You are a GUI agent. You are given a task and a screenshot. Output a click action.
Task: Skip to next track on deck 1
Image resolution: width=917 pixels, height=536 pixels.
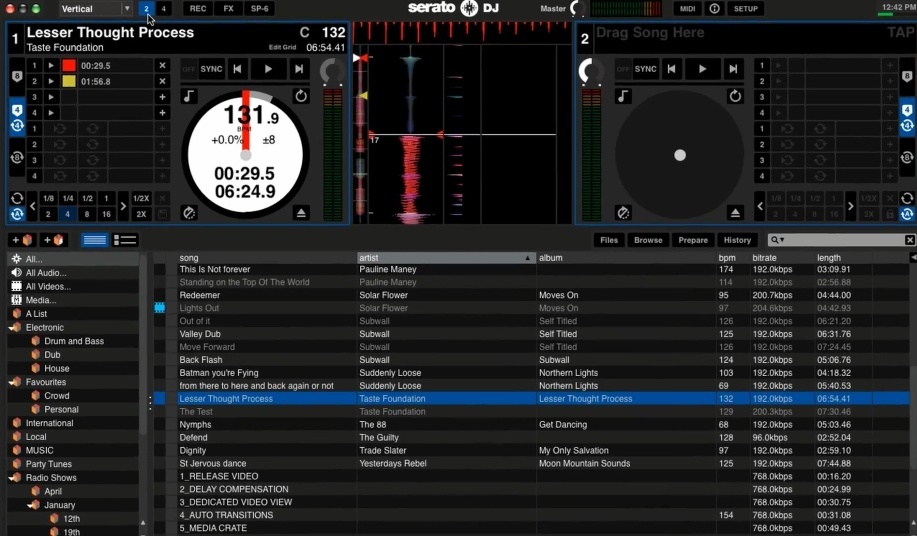[299, 69]
